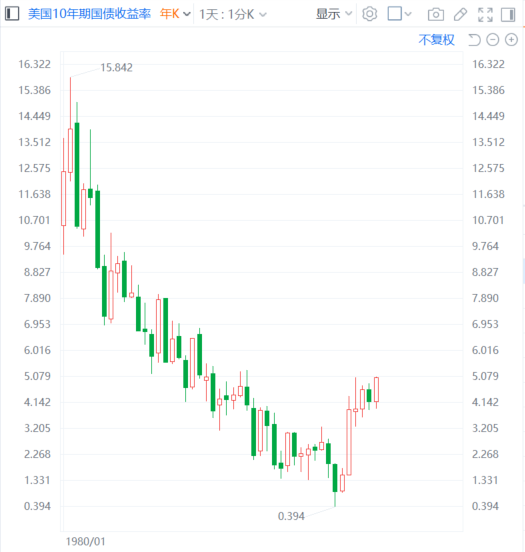Reset chart view with undo arrow
The height and width of the screenshot is (552, 525).
[474, 40]
